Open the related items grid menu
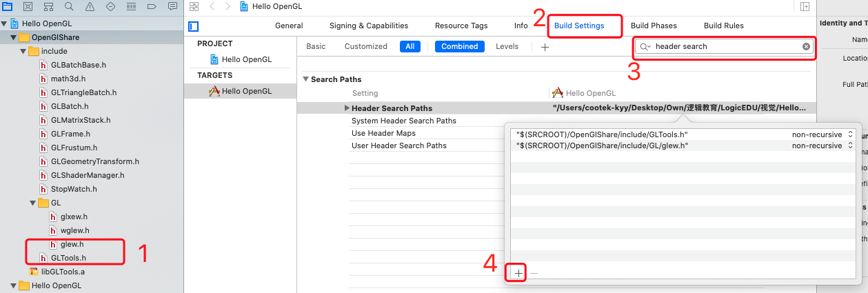The height and width of the screenshot is (293, 868). pyautogui.click(x=194, y=6)
